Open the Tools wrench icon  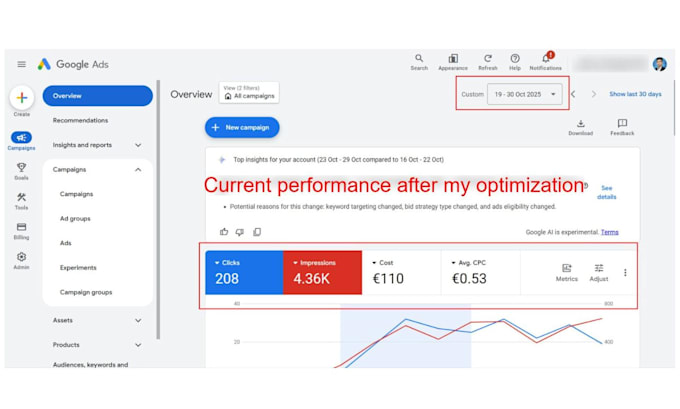click(21, 197)
